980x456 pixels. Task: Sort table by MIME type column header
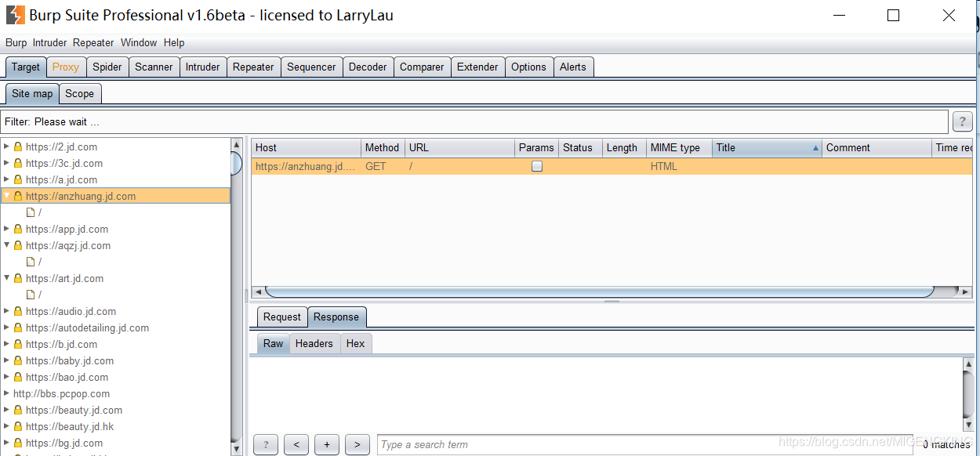tap(679, 147)
